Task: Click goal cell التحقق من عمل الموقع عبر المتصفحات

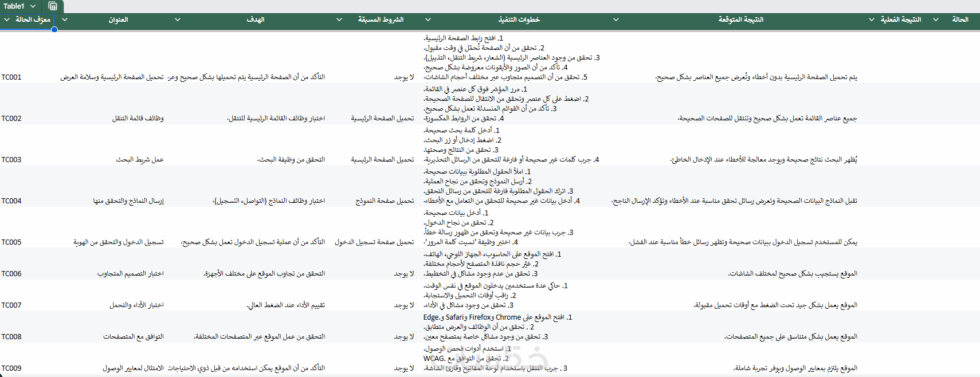Action: [x=259, y=337]
